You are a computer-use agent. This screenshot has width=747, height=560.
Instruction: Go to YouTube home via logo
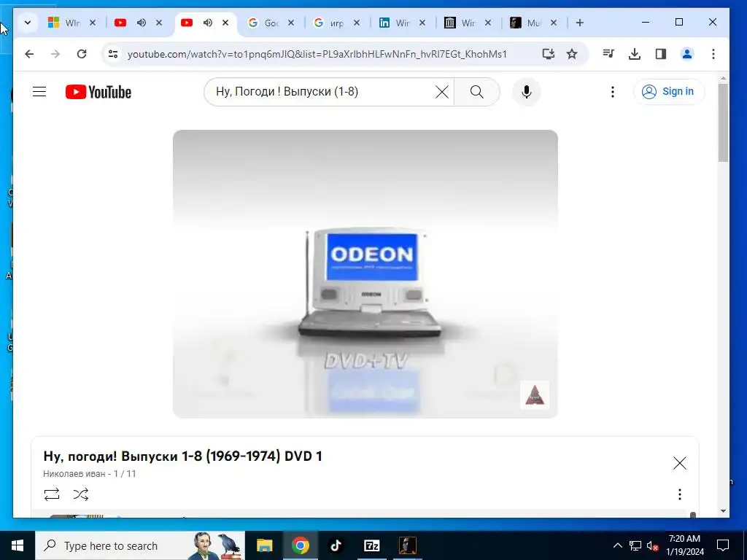(x=98, y=92)
